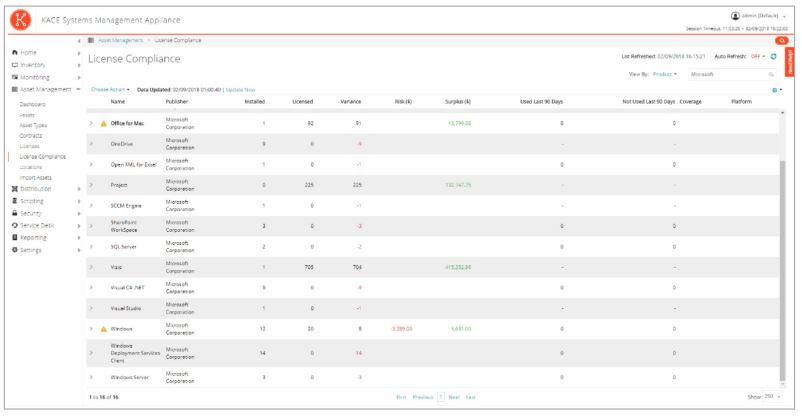
Task: Open the table options gear icon
Action: point(774,90)
